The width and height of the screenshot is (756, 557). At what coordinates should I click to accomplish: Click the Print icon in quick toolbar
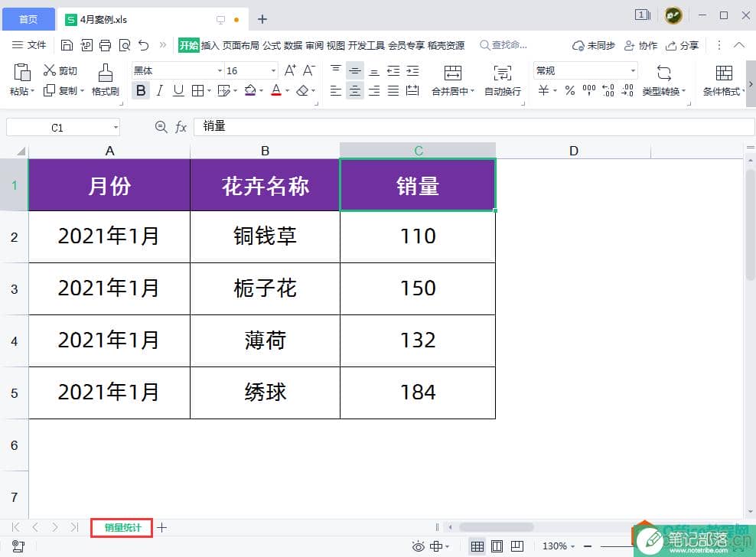point(105,45)
